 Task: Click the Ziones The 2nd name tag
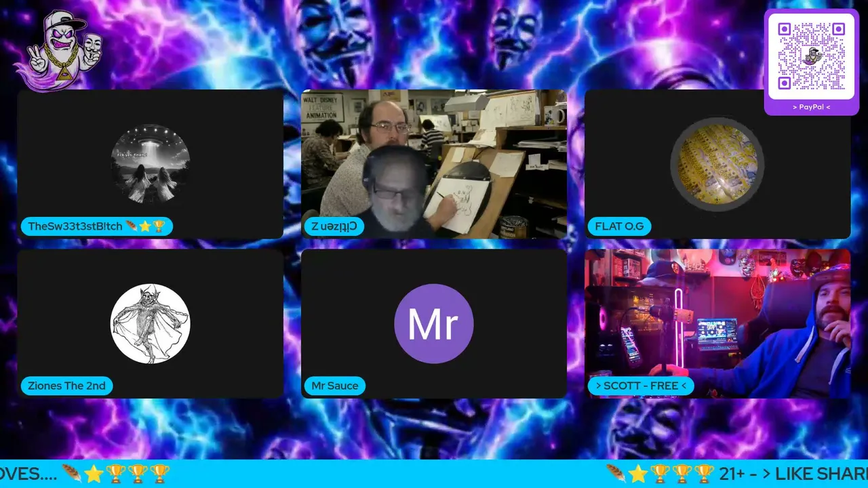66,386
